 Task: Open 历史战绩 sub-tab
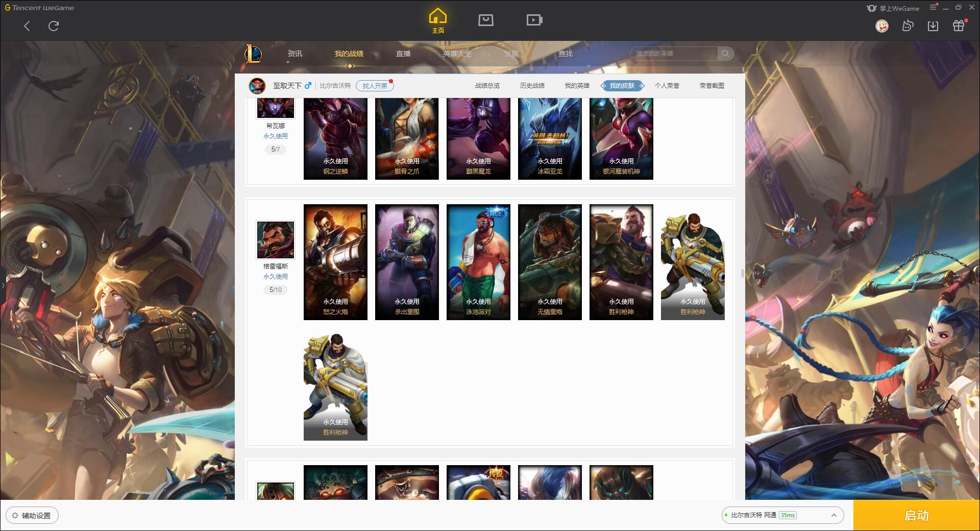pos(532,86)
